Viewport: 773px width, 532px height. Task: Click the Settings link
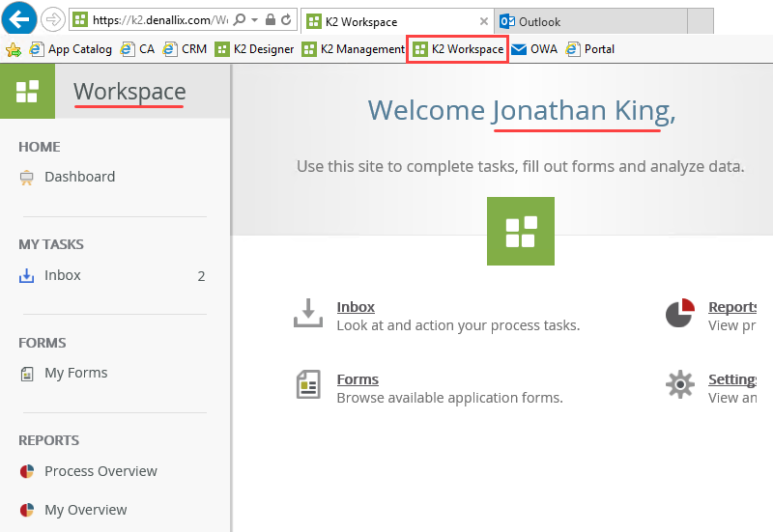[732, 379]
